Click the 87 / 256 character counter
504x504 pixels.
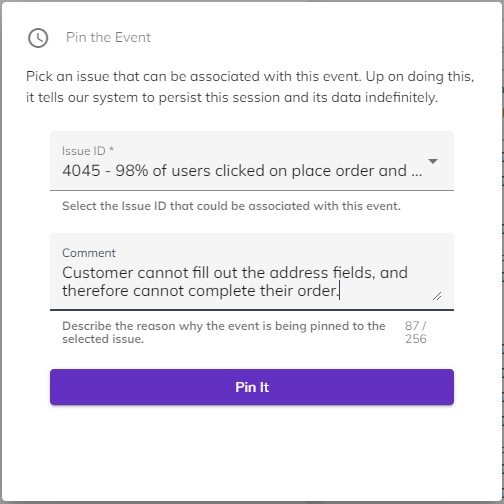[x=416, y=332]
